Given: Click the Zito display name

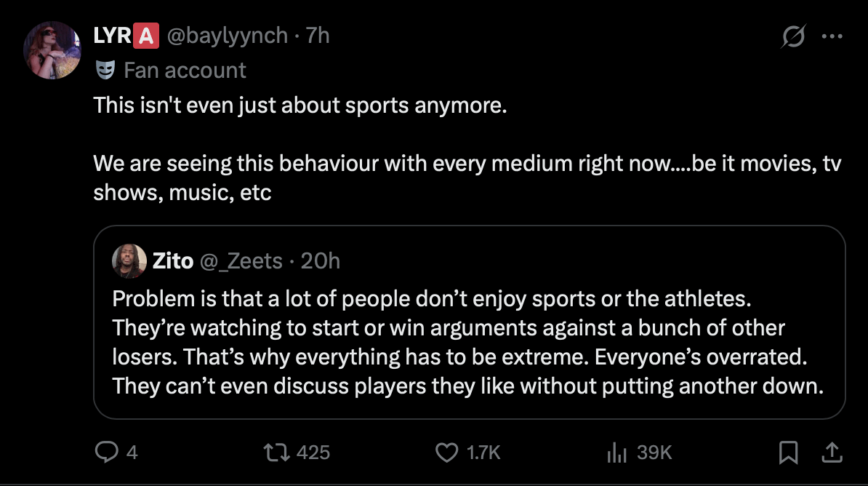Looking at the screenshot, I should 172,260.
